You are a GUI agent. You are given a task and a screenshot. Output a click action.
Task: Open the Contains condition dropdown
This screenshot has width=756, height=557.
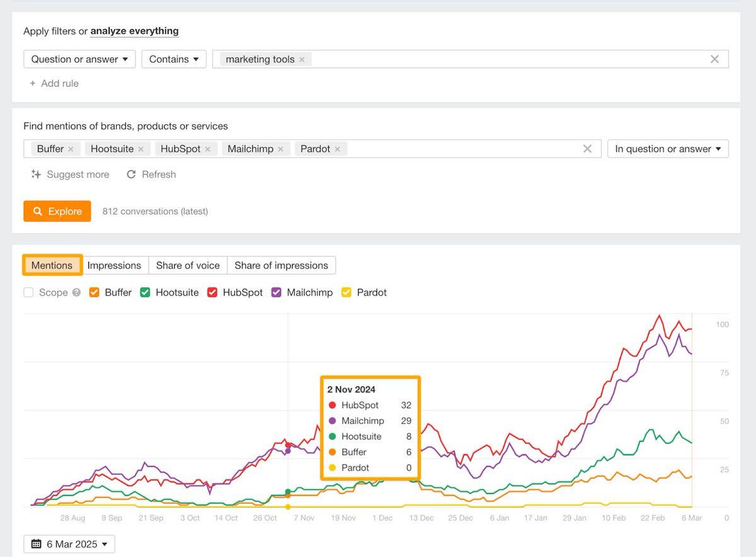[x=174, y=59]
